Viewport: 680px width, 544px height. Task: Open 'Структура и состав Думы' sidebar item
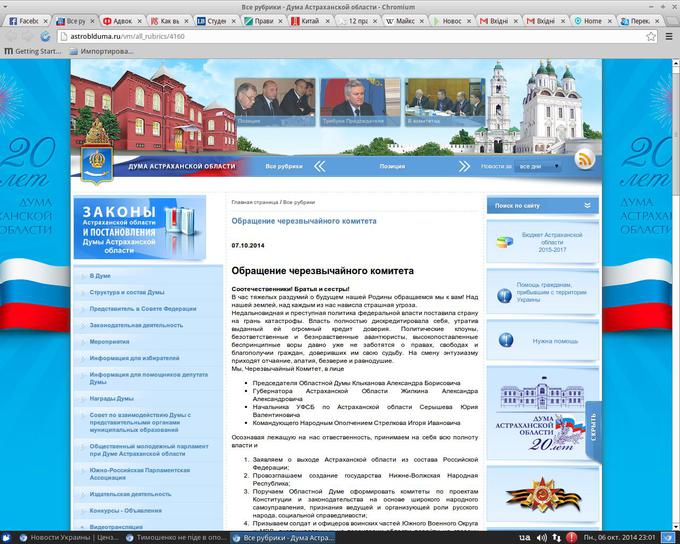[127, 292]
